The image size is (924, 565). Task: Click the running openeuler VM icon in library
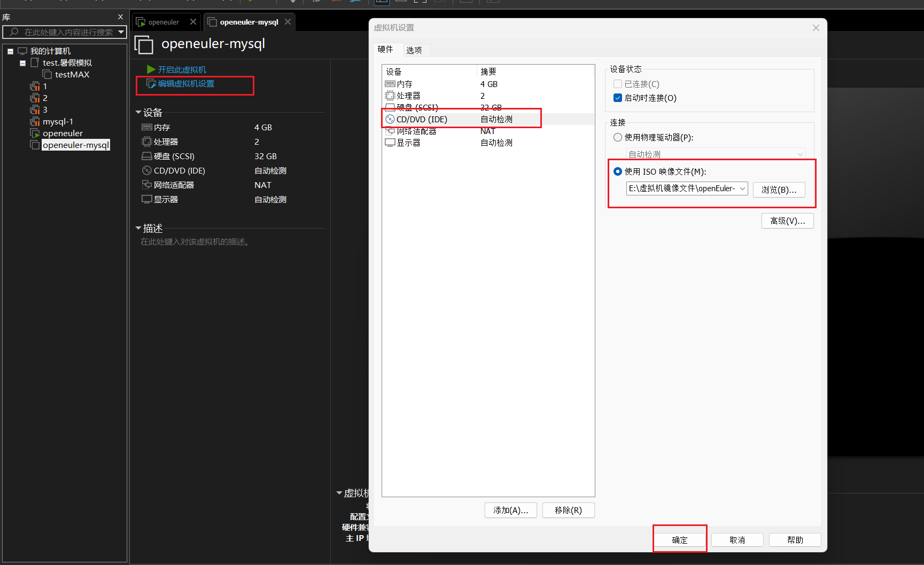(35, 133)
